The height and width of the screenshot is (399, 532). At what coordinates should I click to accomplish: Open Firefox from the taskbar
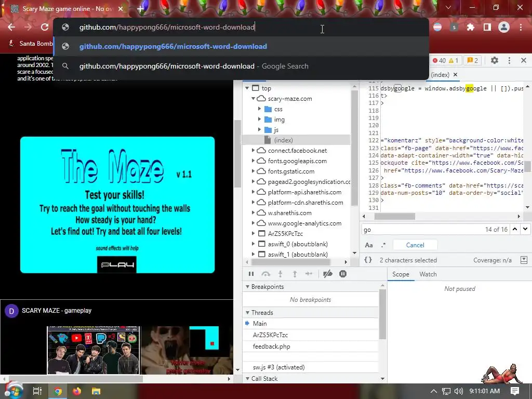(x=77, y=391)
